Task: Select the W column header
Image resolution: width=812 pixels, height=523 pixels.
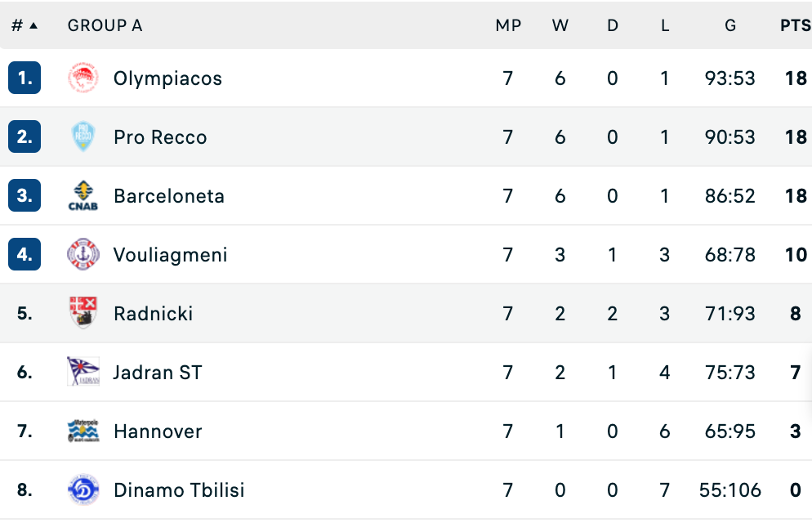Action: coord(560,25)
